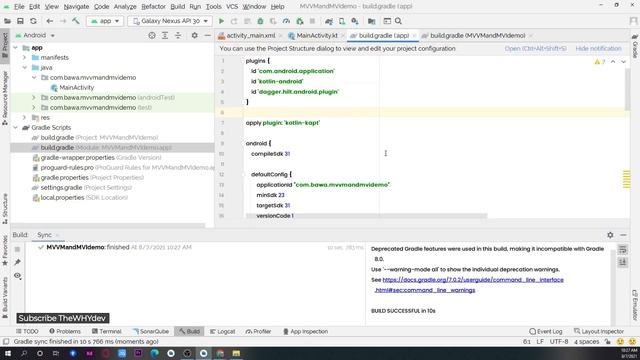
Task: Open the SDK Manager icon
Action: tap(355, 21)
